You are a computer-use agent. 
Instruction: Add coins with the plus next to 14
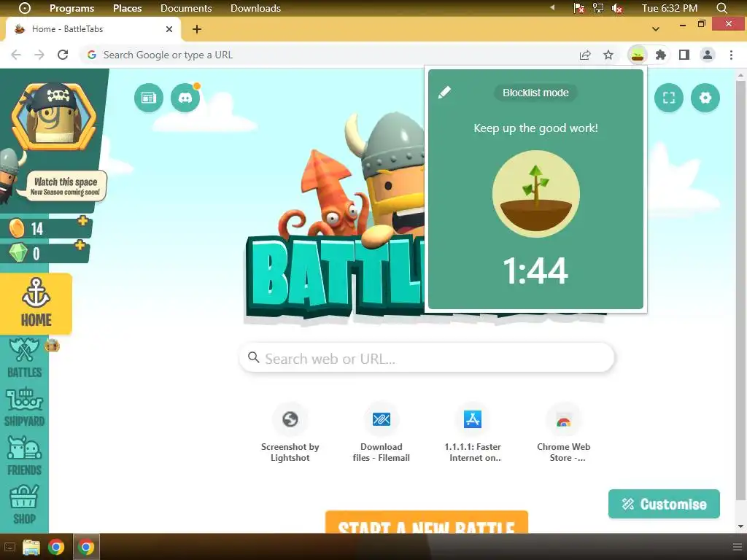pyautogui.click(x=83, y=220)
